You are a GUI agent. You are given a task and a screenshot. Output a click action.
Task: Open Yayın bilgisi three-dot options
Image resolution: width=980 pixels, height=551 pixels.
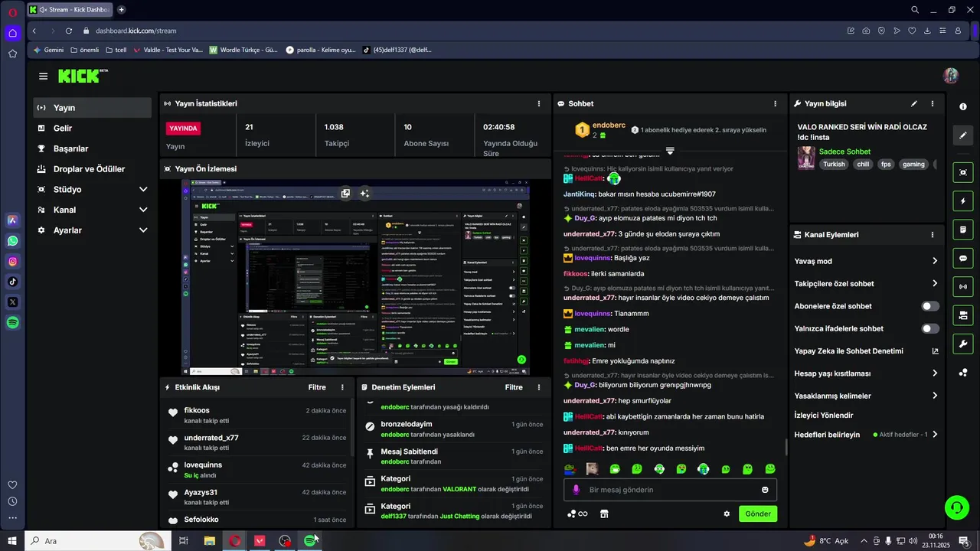pos(933,103)
